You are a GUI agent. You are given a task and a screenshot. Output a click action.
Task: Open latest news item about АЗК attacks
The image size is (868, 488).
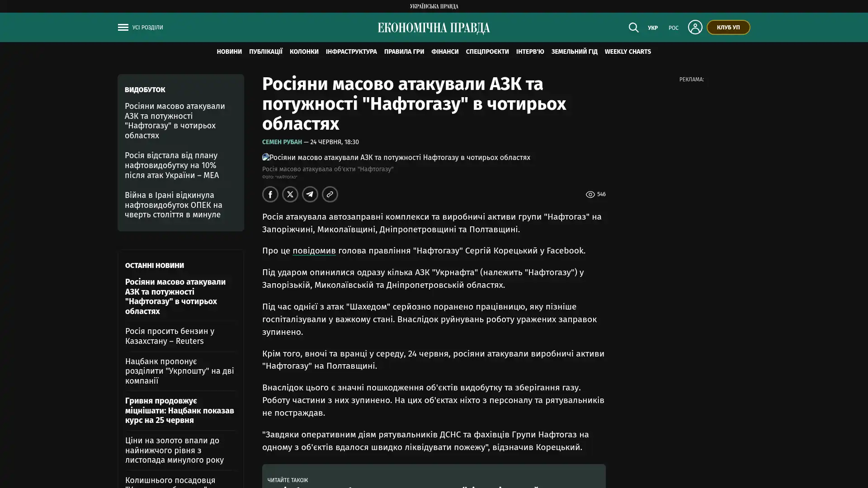pos(175,296)
